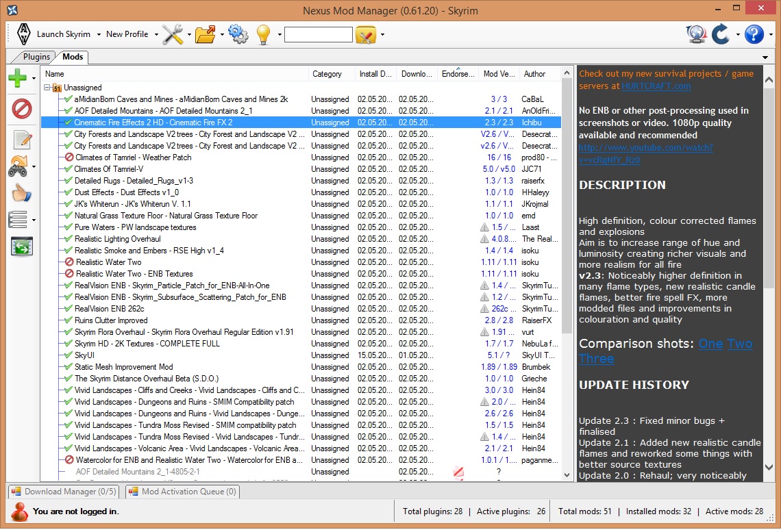Click the globe monitor login icon
The width and height of the screenshot is (781, 532).
coord(696,34)
